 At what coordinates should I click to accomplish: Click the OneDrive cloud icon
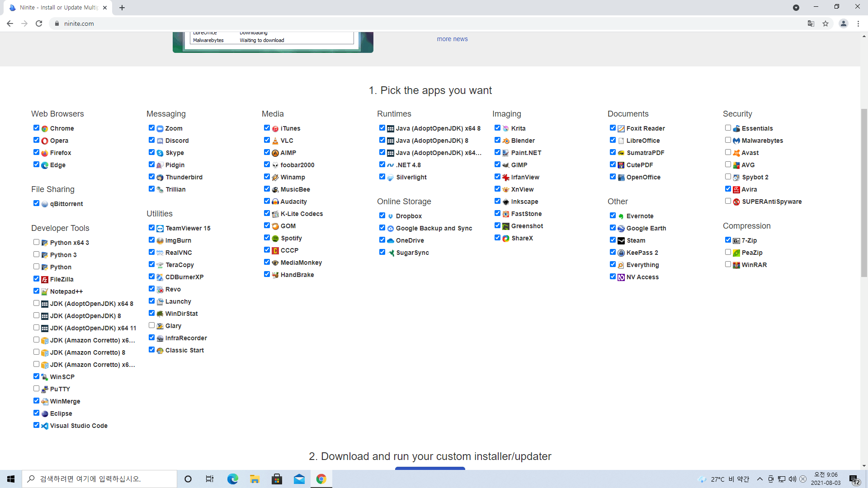coord(391,241)
